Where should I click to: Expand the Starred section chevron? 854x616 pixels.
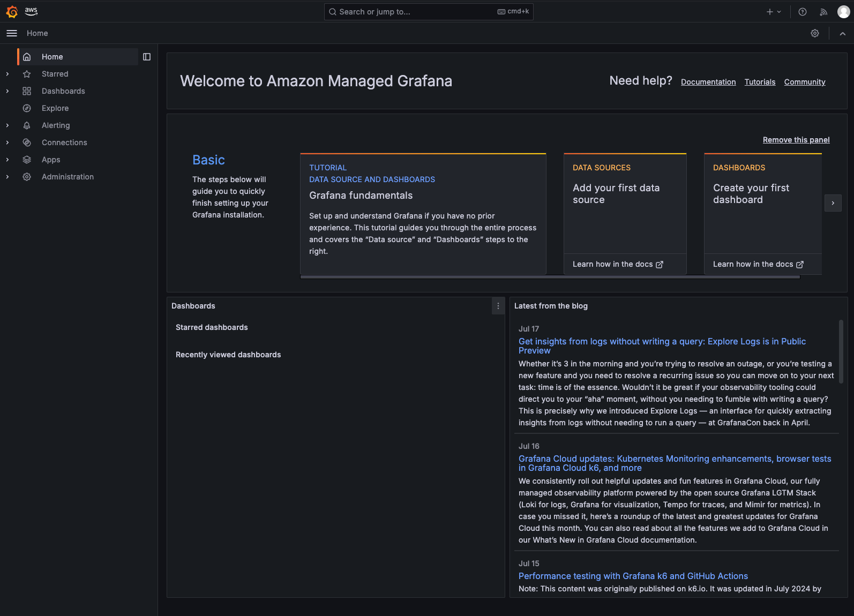pos(8,74)
